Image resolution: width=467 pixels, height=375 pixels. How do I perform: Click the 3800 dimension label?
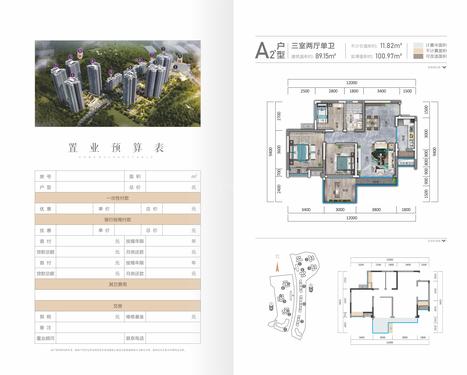pyautogui.click(x=376, y=210)
